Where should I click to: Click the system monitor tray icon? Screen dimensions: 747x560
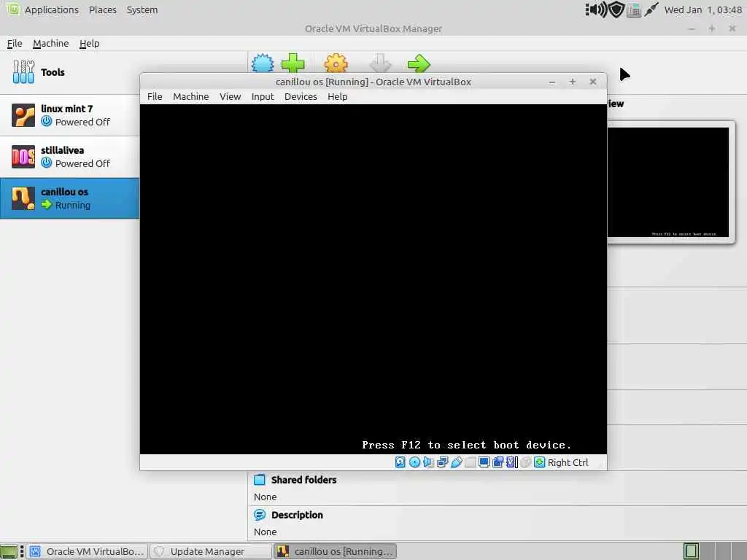(634, 10)
